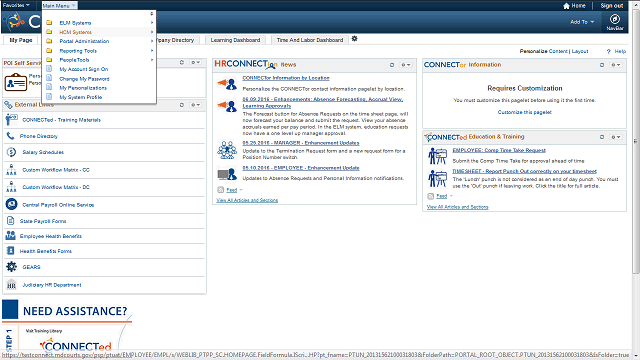
Task: Click Customize this pagelet link
Action: click(524, 112)
